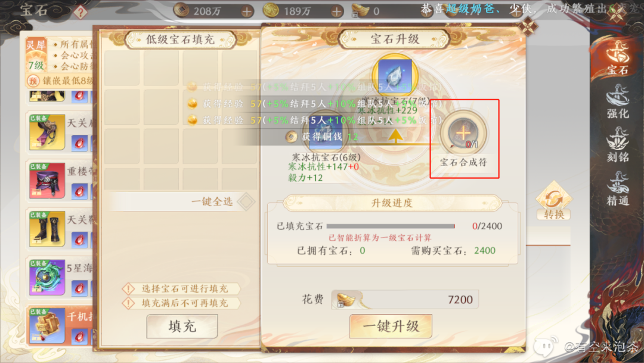Click the 千机 equipment icon
This screenshot has width=644, height=363.
point(47,325)
